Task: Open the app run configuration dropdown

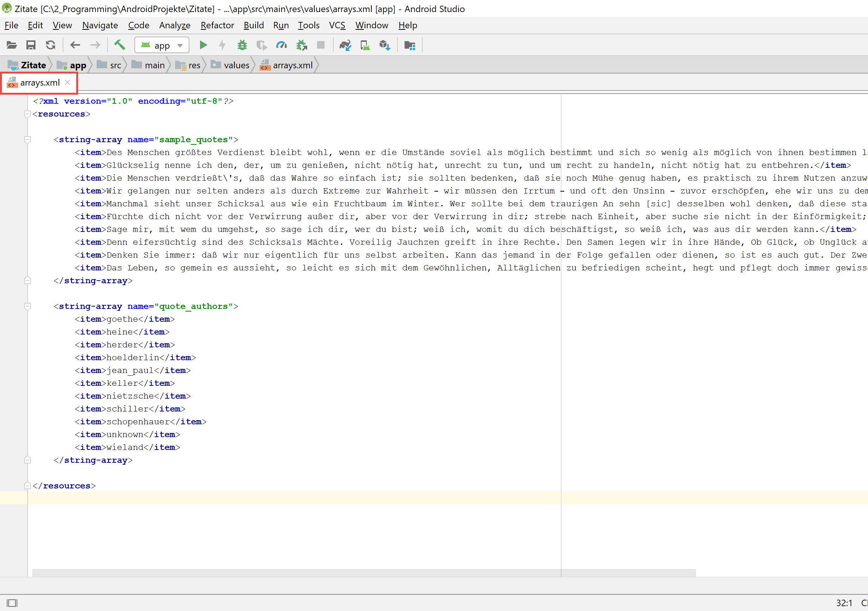Action: point(162,45)
